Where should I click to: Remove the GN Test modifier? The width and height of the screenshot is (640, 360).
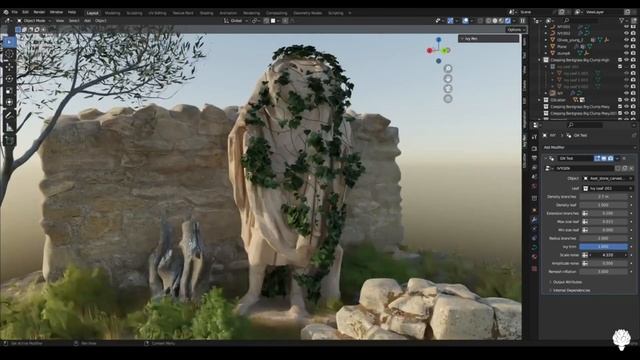point(624,158)
